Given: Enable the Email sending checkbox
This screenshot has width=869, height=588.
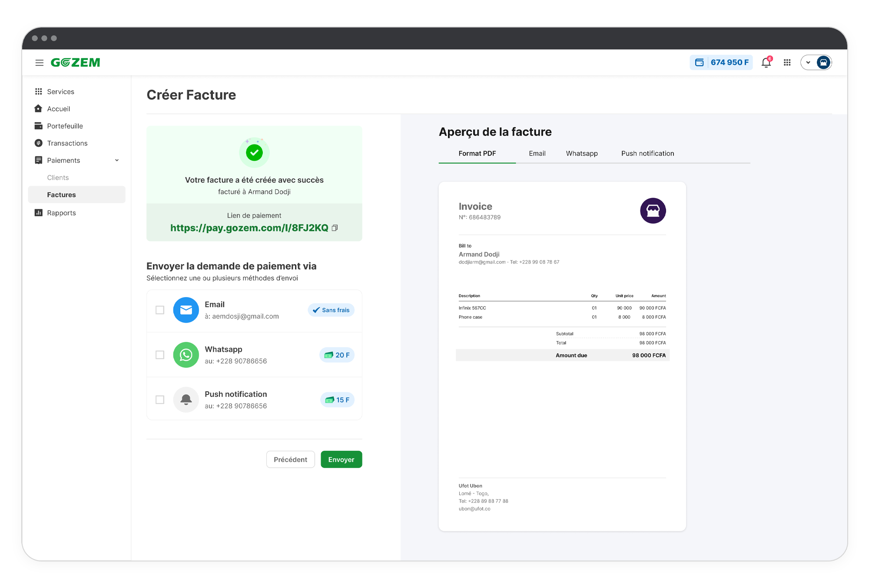Looking at the screenshot, I should click(160, 310).
